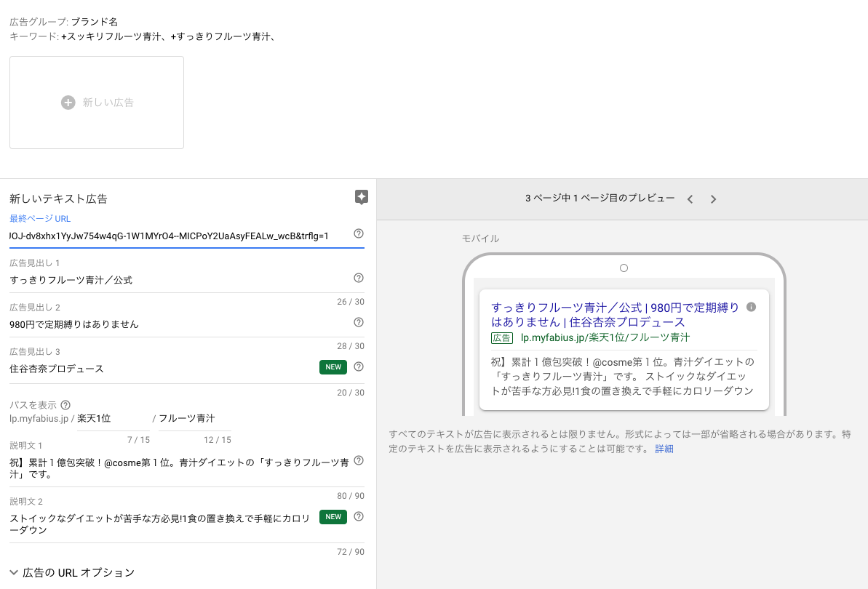Click the help icon beside 広告見出し 3

(x=358, y=366)
